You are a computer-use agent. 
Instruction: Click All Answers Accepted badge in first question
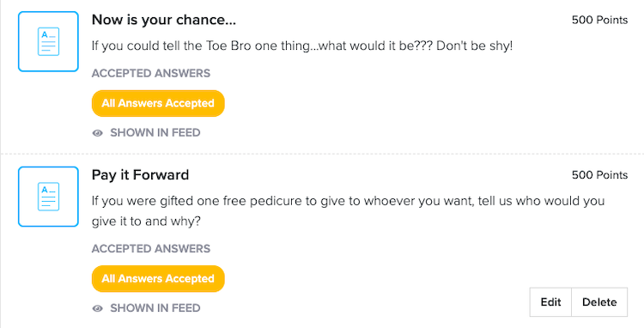tap(158, 103)
